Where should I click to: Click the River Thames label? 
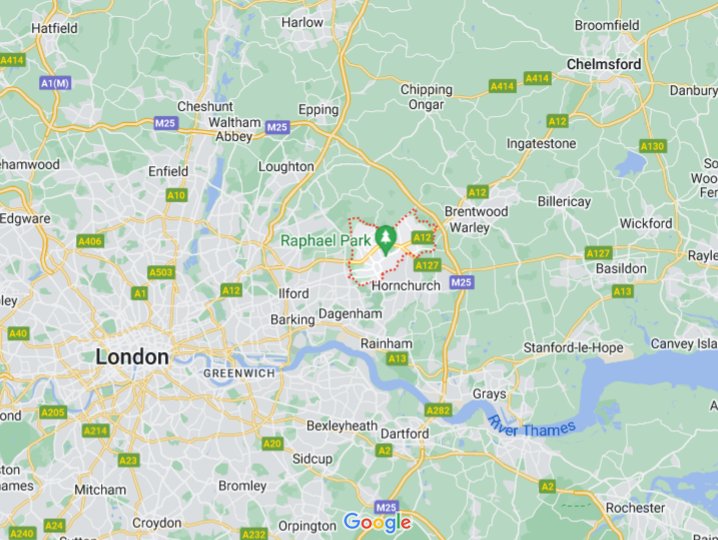[531, 427]
